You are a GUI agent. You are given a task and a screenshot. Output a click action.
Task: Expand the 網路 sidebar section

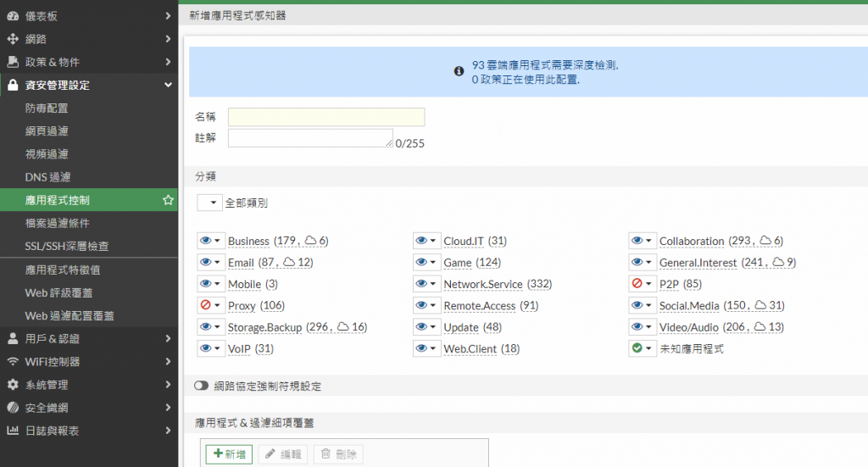(x=89, y=39)
